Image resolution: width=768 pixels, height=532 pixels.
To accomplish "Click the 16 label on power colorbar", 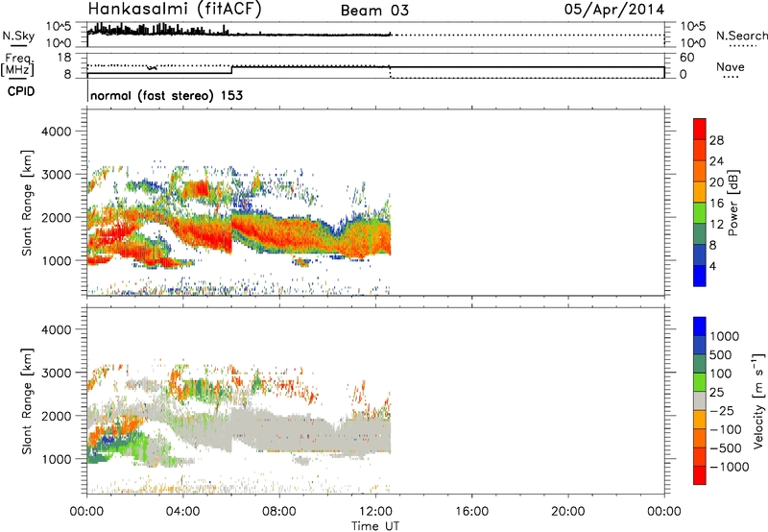I will 716,204.
